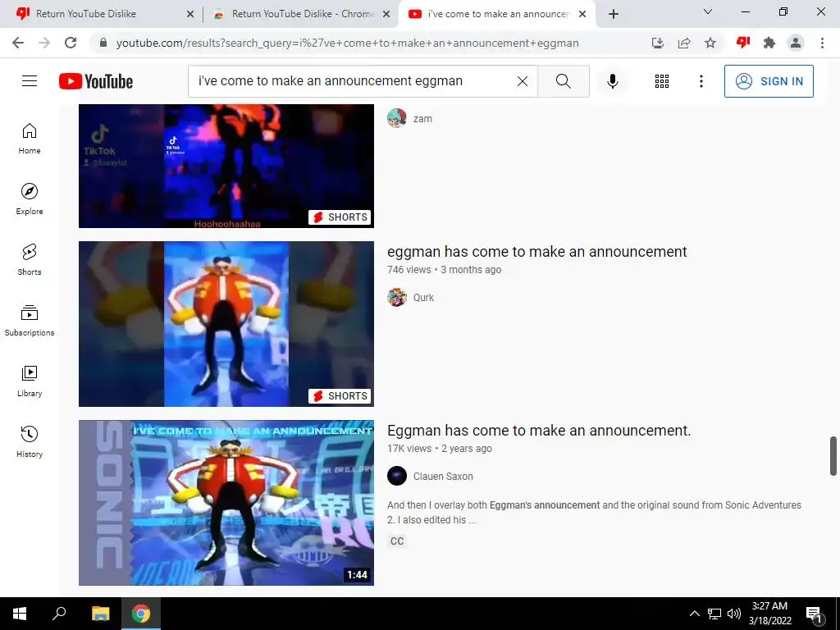This screenshot has height=630, width=840.
Task: Open network status tray icon
Action: point(714,614)
